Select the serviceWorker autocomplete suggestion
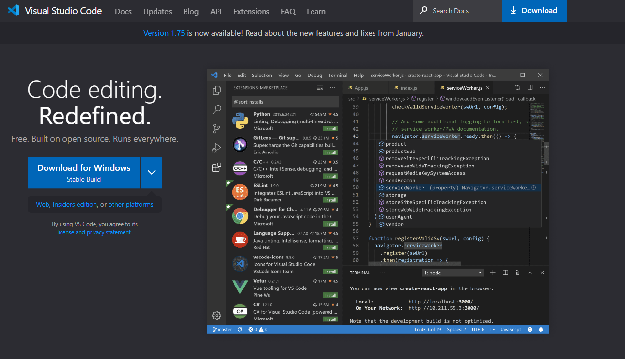Image resolution: width=625 pixels, height=364 pixels. [x=459, y=188]
